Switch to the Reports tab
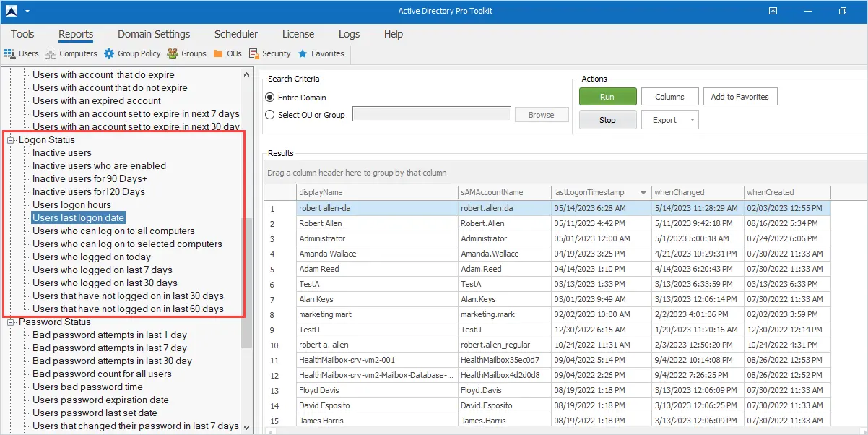The width and height of the screenshot is (868, 435). [76, 34]
